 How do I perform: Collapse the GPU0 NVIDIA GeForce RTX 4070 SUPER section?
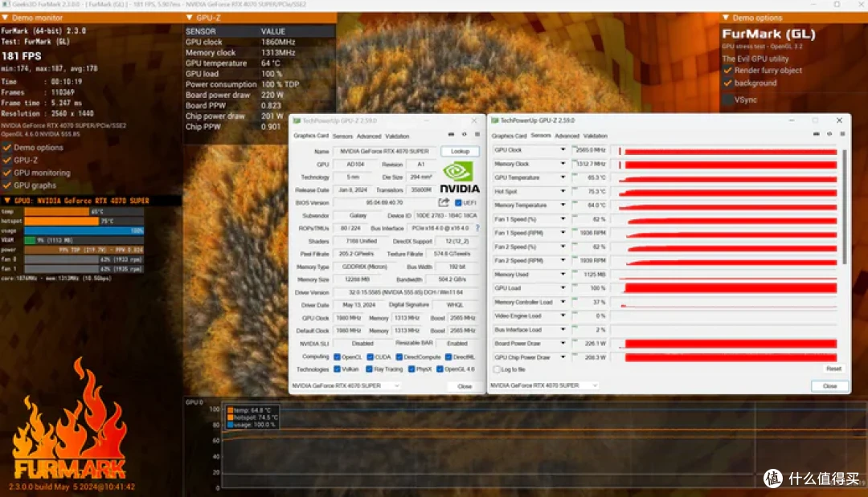pyautogui.click(x=7, y=201)
